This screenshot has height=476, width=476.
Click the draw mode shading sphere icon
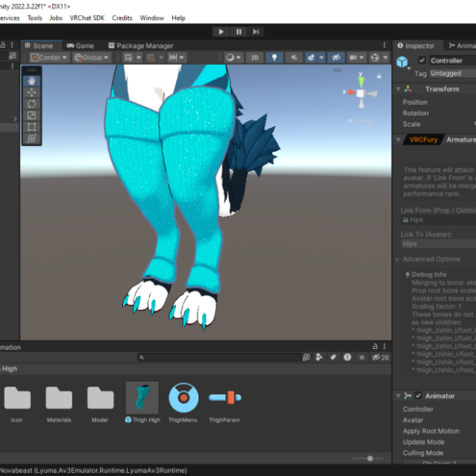(x=230, y=57)
